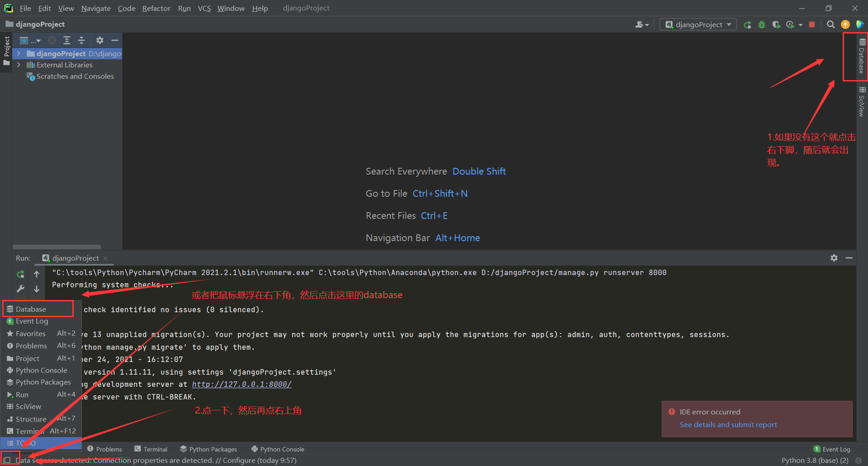
Task: Expand External Libraries tree node
Action: (19, 65)
